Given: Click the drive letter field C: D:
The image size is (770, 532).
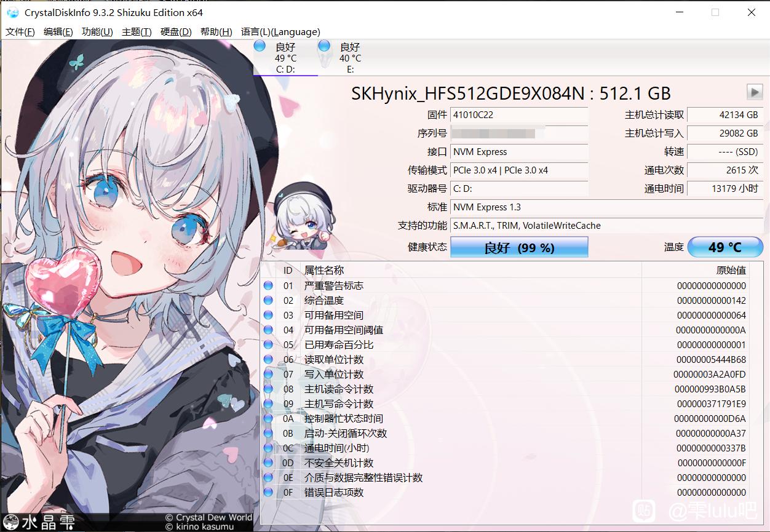Looking at the screenshot, I should 519,188.
